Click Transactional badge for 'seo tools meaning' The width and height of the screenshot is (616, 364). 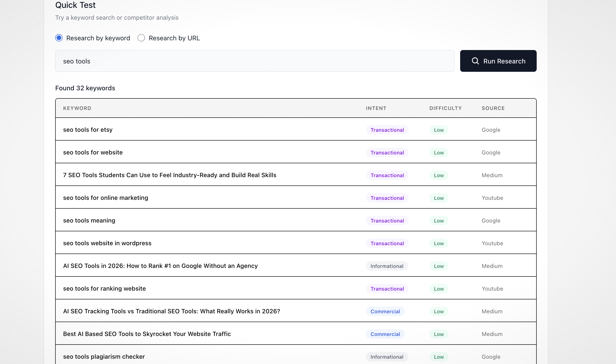(387, 220)
